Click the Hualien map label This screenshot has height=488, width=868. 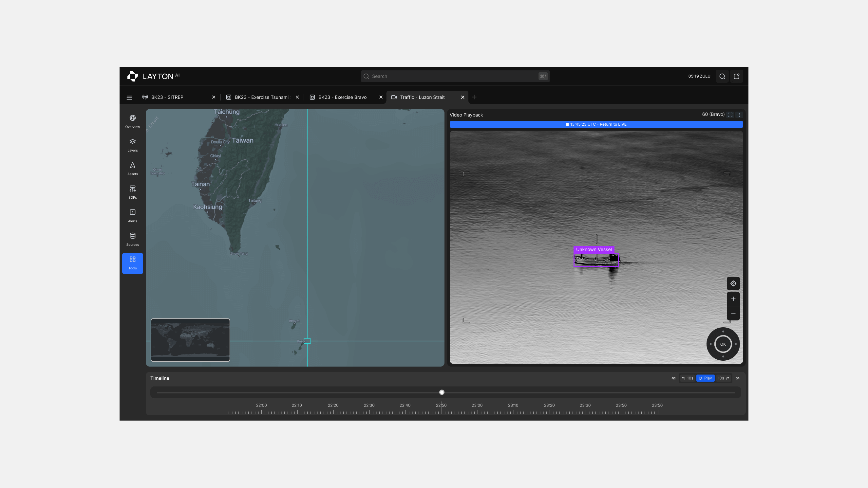pos(281,125)
